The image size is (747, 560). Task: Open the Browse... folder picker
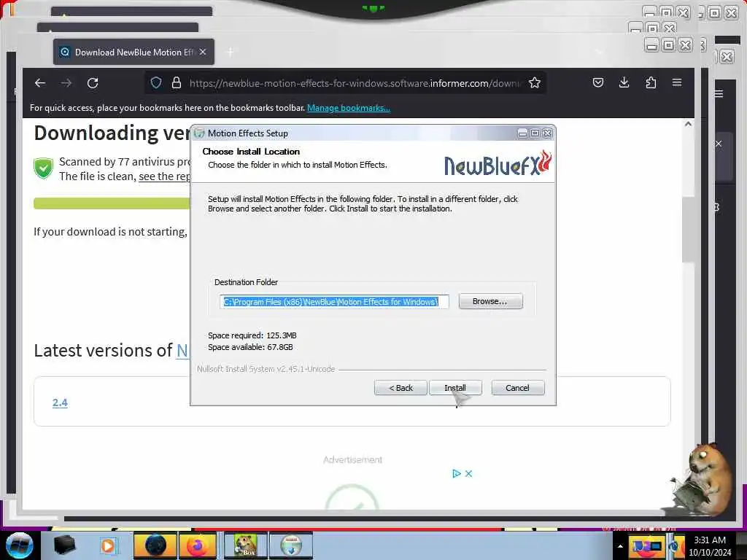tap(490, 301)
